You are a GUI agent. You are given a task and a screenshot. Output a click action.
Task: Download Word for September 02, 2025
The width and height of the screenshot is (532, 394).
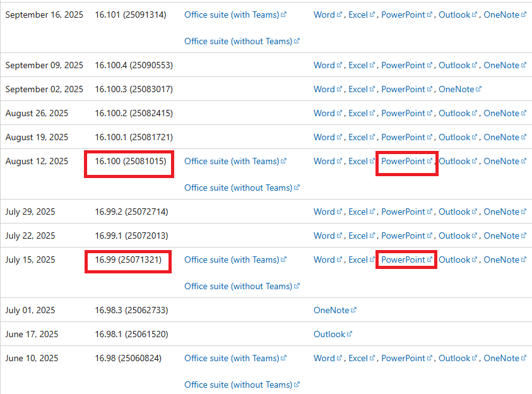pos(328,89)
